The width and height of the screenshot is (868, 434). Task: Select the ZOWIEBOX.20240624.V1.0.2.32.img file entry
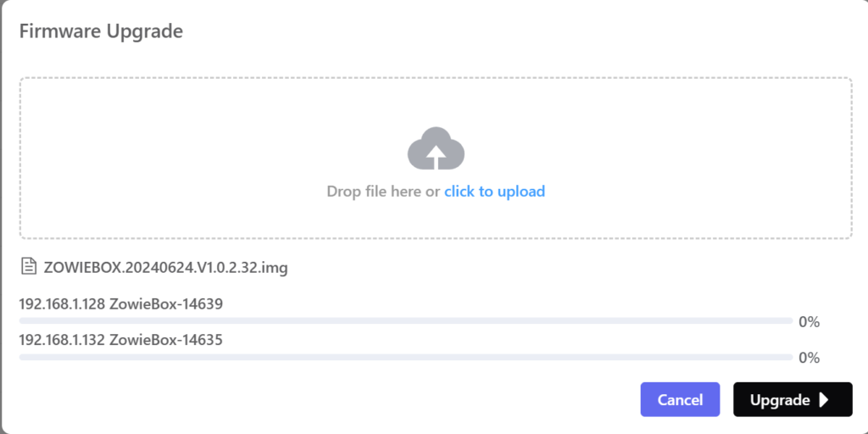[x=165, y=268]
